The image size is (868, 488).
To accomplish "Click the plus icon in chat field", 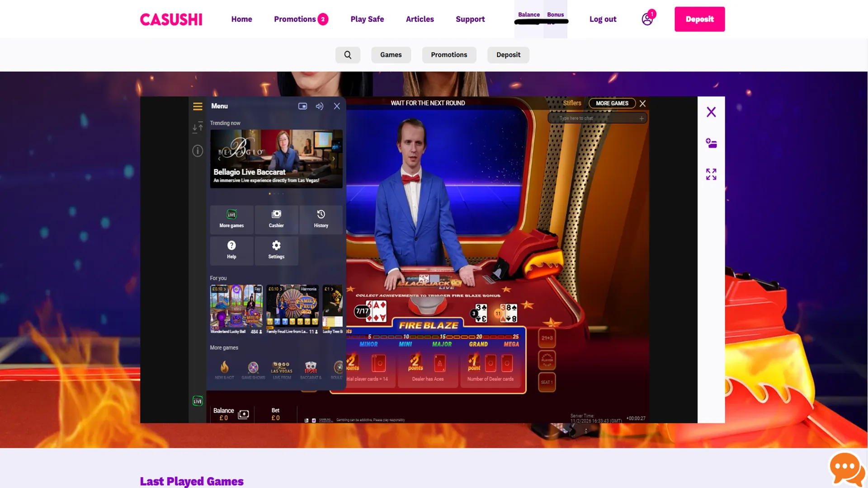I will click(642, 118).
